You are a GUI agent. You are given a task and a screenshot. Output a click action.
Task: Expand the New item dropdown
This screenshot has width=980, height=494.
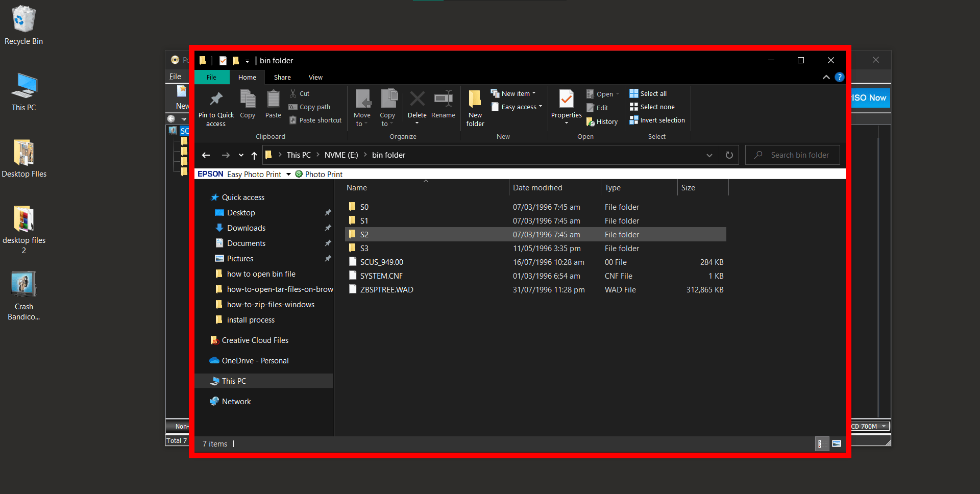(x=533, y=93)
